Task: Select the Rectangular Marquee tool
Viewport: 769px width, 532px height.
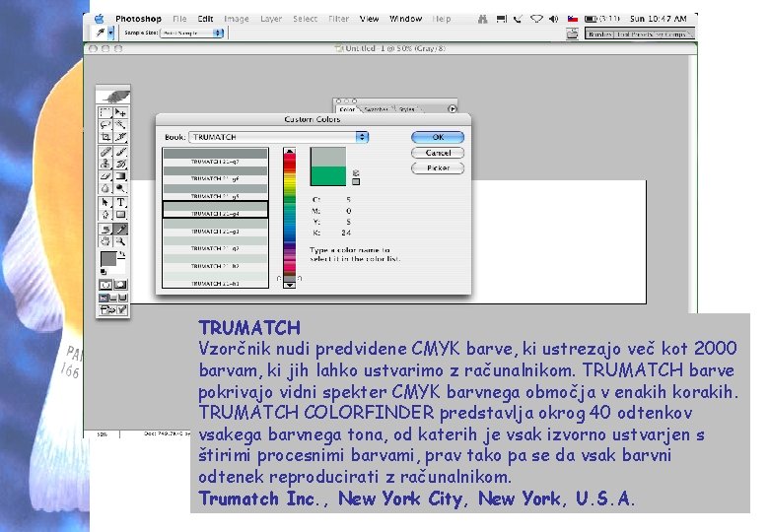Action: 105,112
